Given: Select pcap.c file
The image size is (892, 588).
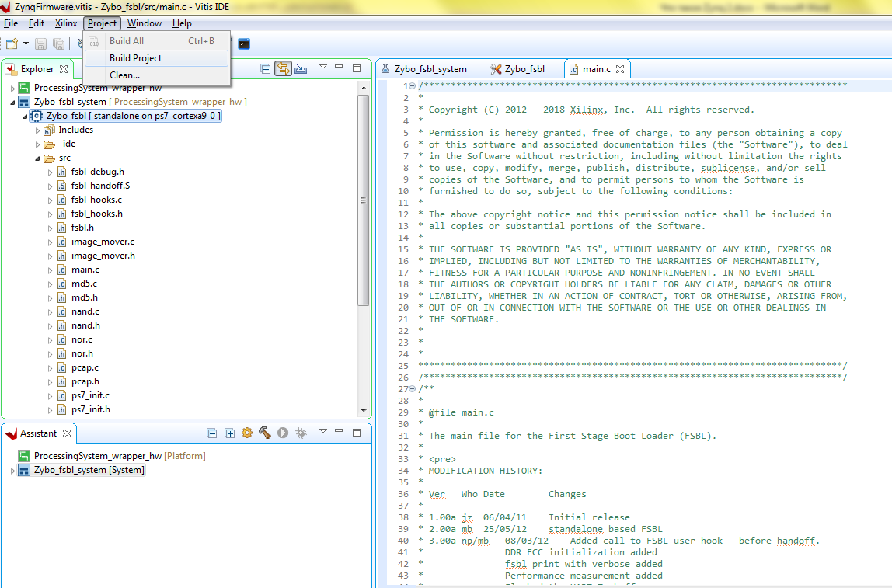Looking at the screenshot, I should 85,367.
